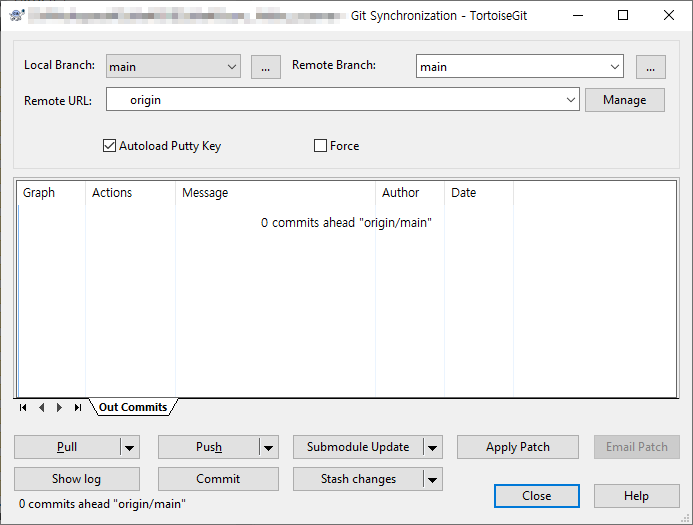693x525 pixels.
Task: Close window with title bar X
Action: tap(669, 15)
